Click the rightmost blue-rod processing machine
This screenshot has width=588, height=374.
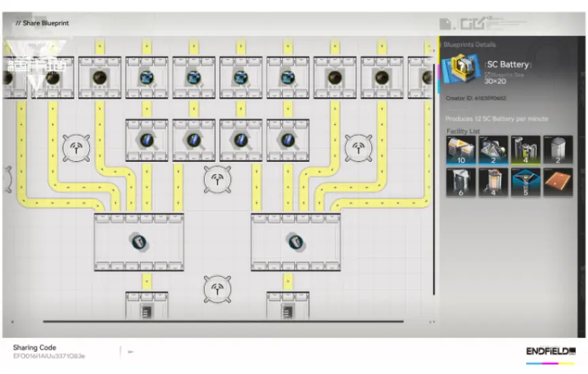pos(288,139)
